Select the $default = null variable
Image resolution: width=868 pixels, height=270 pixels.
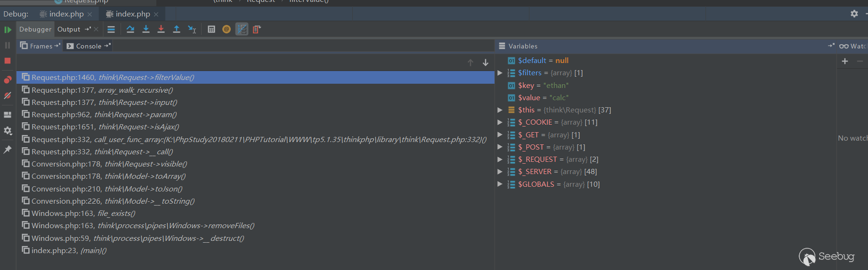538,61
